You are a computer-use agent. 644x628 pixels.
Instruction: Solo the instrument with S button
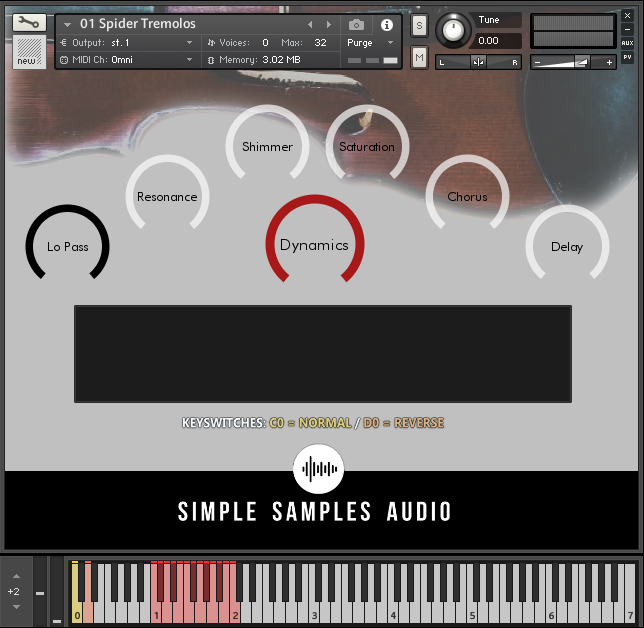pyautogui.click(x=419, y=24)
